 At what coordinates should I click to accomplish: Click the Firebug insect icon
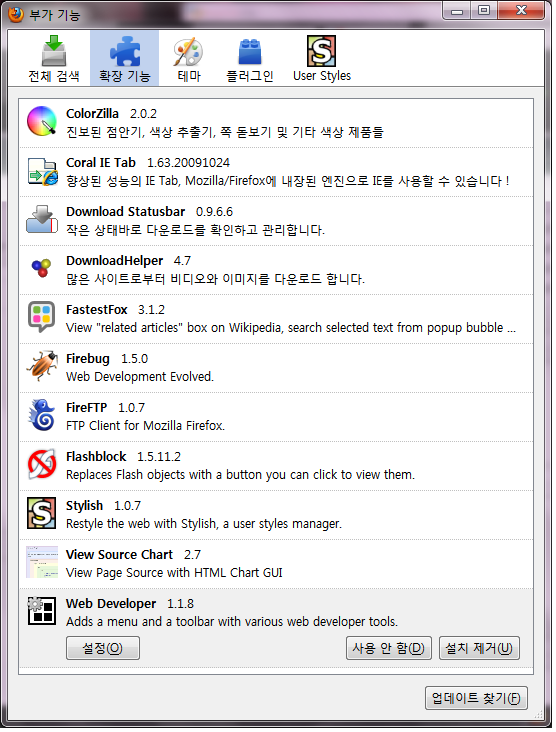(42, 366)
